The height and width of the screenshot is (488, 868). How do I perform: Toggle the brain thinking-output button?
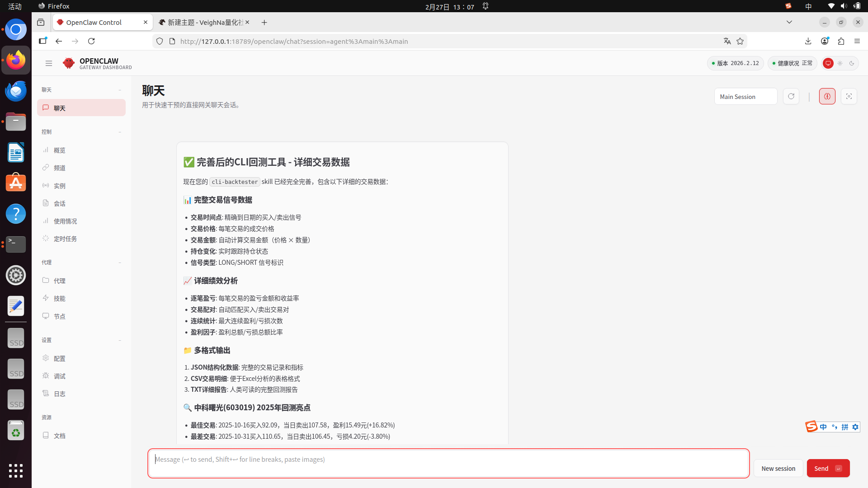click(827, 96)
